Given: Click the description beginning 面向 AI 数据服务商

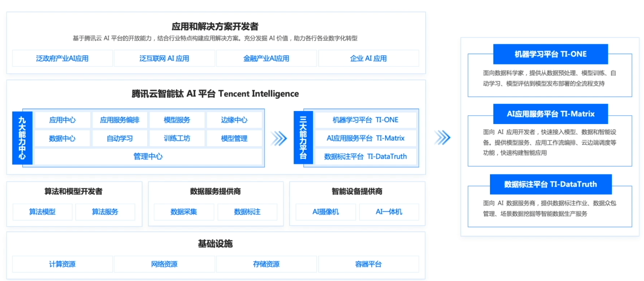Looking at the screenshot, I should (550, 208).
